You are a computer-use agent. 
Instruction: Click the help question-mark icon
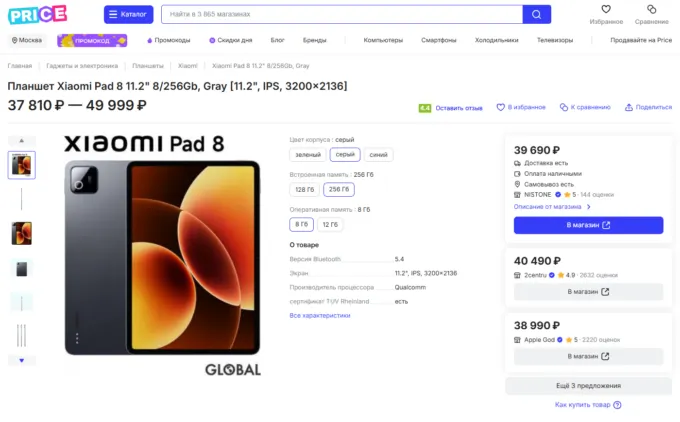click(618, 405)
